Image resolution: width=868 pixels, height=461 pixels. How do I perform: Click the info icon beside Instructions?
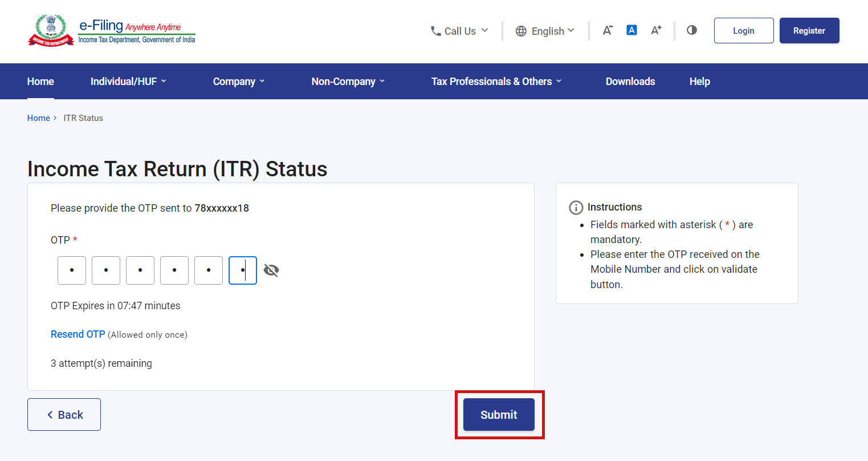click(576, 207)
